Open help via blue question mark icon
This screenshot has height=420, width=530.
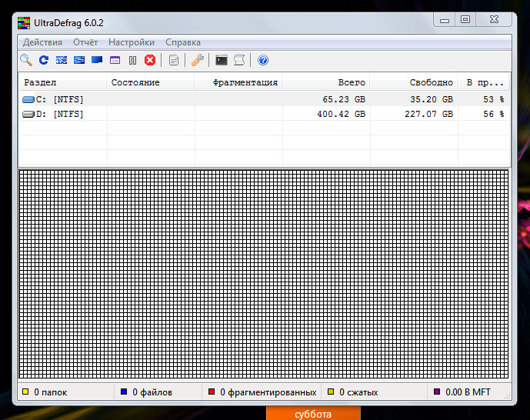(x=263, y=60)
